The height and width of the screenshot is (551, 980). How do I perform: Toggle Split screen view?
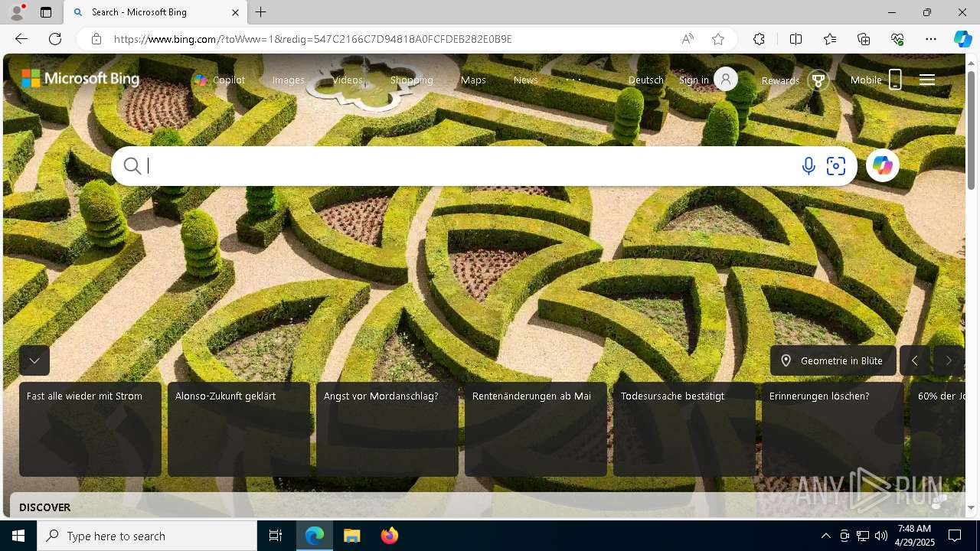795,39
